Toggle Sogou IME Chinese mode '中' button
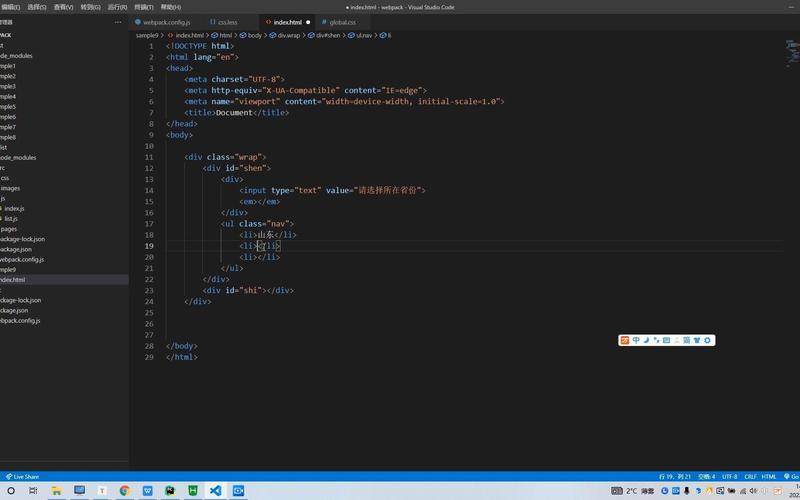The width and height of the screenshot is (800, 500). click(636, 340)
